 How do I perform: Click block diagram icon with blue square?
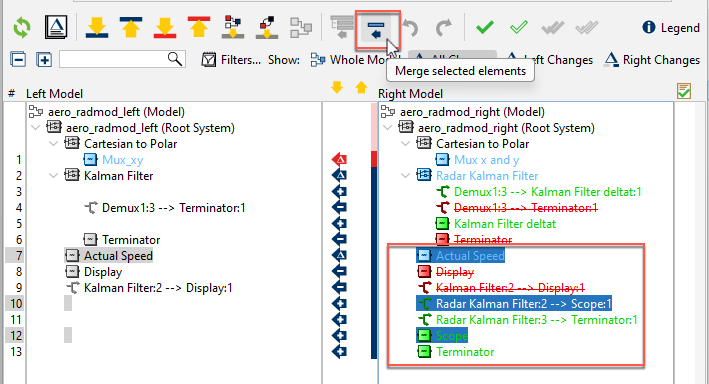[233, 27]
